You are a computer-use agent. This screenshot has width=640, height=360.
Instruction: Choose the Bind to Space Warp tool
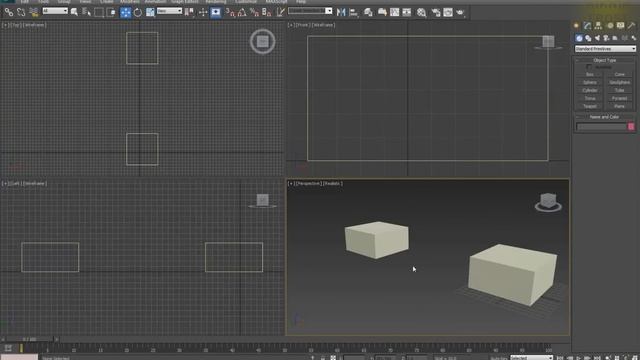pyautogui.click(x=34, y=13)
